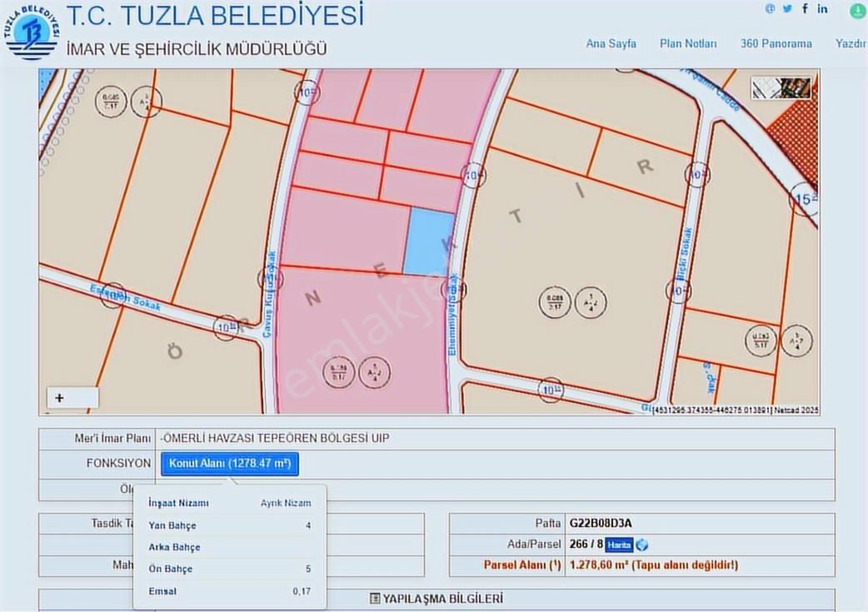The height and width of the screenshot is (612, 868).
Task: Open the Plan Notları menu item
Action: coord(687,43)
